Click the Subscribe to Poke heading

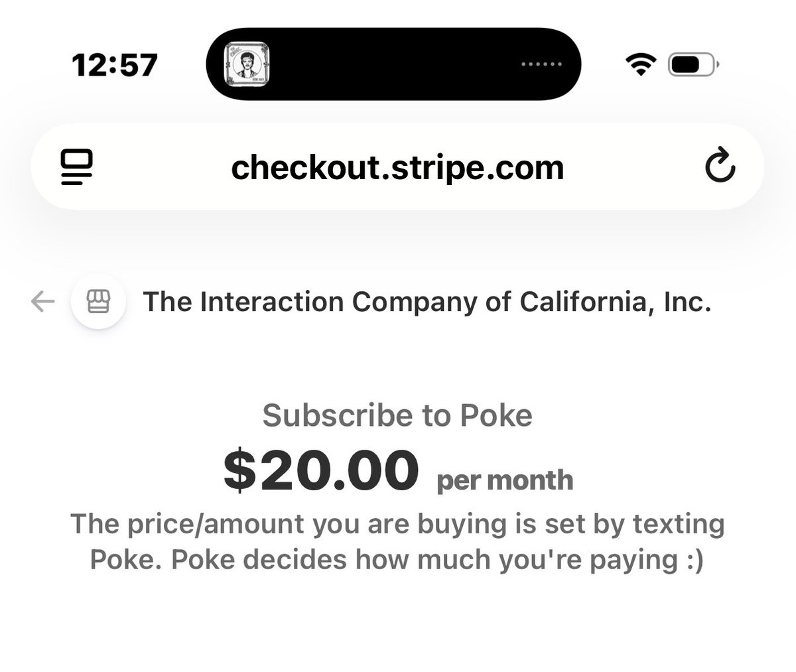(397, 416)
